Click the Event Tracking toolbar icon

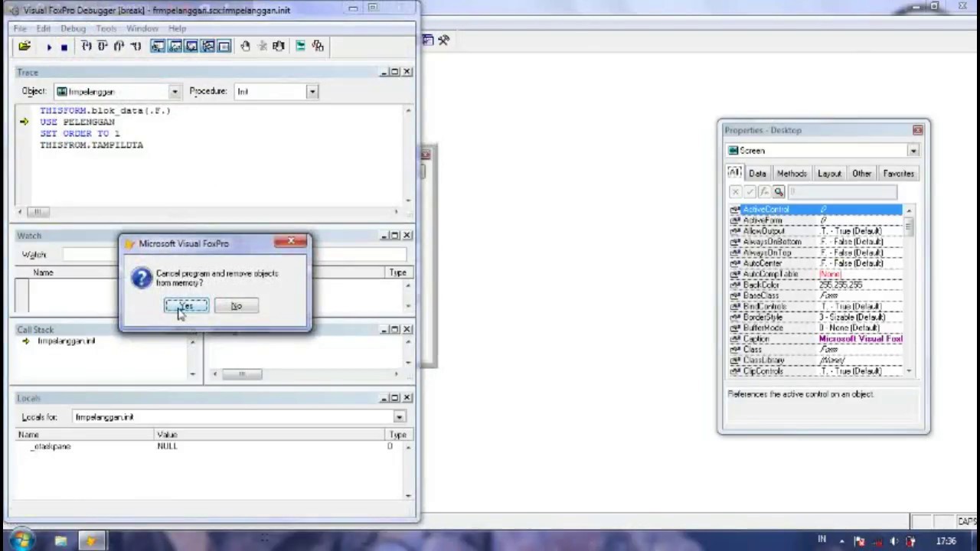tap(318, 47)
